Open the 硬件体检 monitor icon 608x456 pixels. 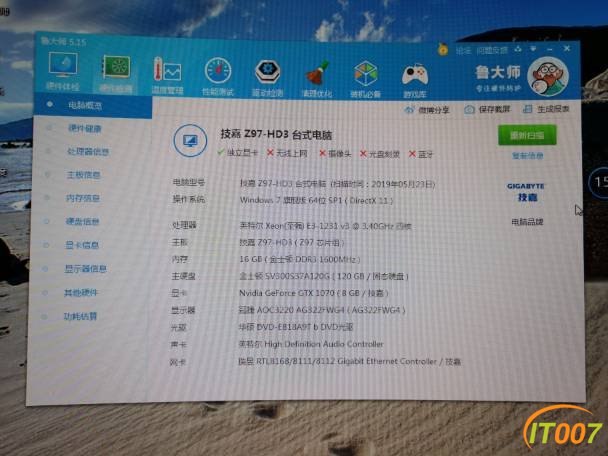tap(63, 65)
